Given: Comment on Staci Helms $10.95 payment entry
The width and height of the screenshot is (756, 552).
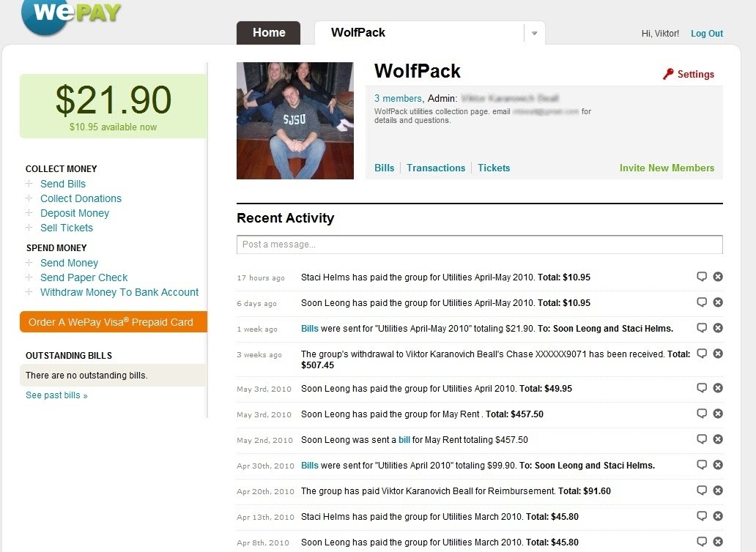Looking at the screenshot, I should (x=702, y=277).
